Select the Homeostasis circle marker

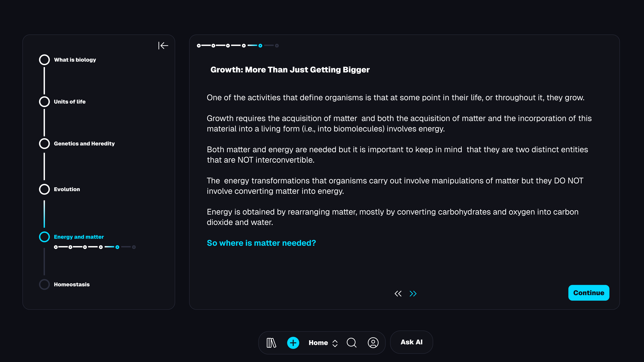point(44,284)
